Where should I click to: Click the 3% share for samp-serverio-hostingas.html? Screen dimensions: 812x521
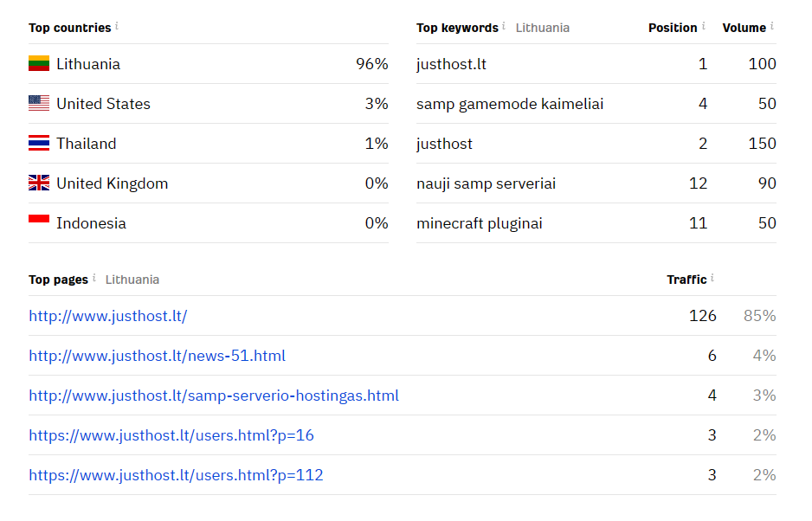coord(764,396)
